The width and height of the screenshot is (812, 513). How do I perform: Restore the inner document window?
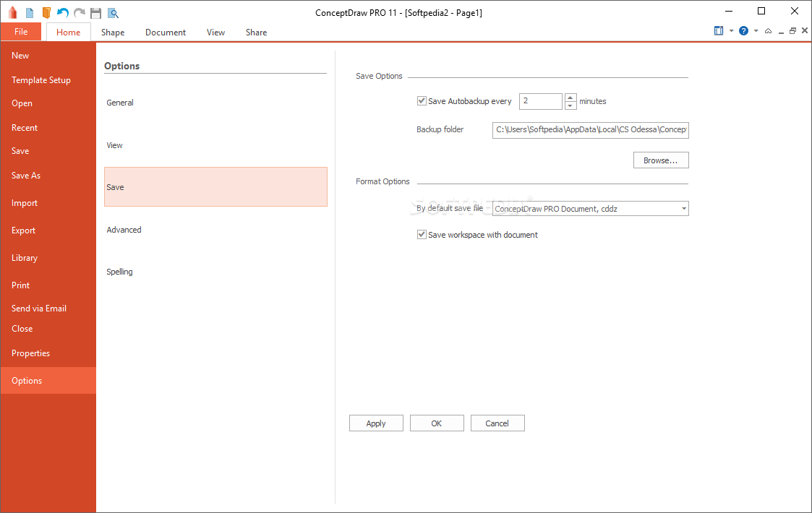point(792,31)
